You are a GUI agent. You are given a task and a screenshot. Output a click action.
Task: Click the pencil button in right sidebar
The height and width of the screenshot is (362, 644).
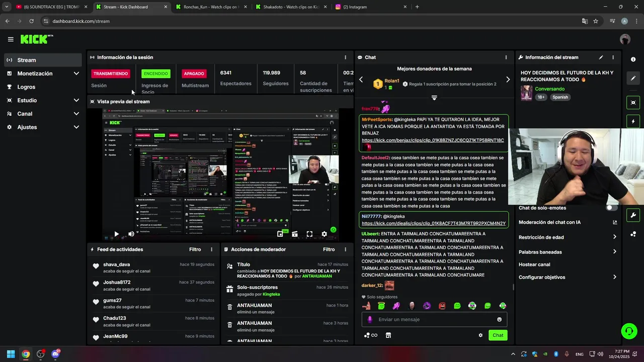click(633, 78)
